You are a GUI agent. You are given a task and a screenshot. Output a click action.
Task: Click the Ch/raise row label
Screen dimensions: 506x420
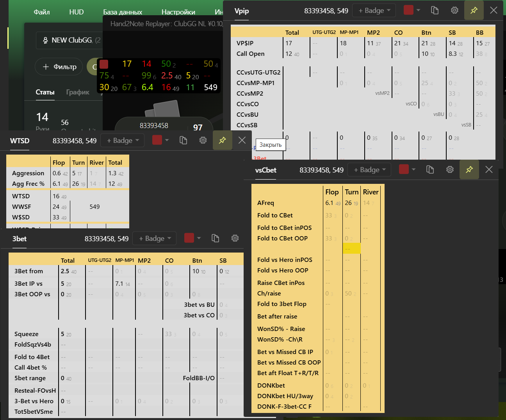click(269, 294)
